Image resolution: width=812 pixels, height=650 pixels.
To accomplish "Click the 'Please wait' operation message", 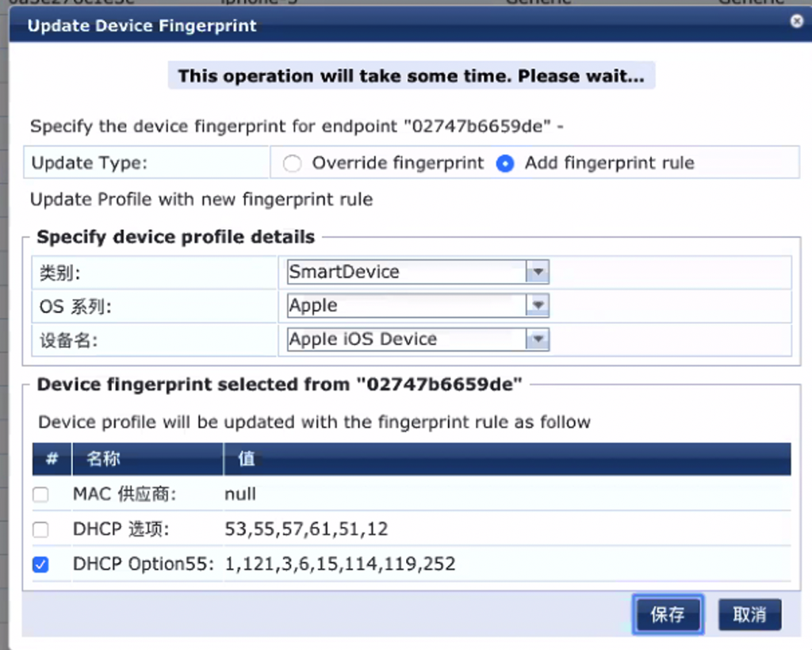I will pyautogui.click(x=412, y=76).
